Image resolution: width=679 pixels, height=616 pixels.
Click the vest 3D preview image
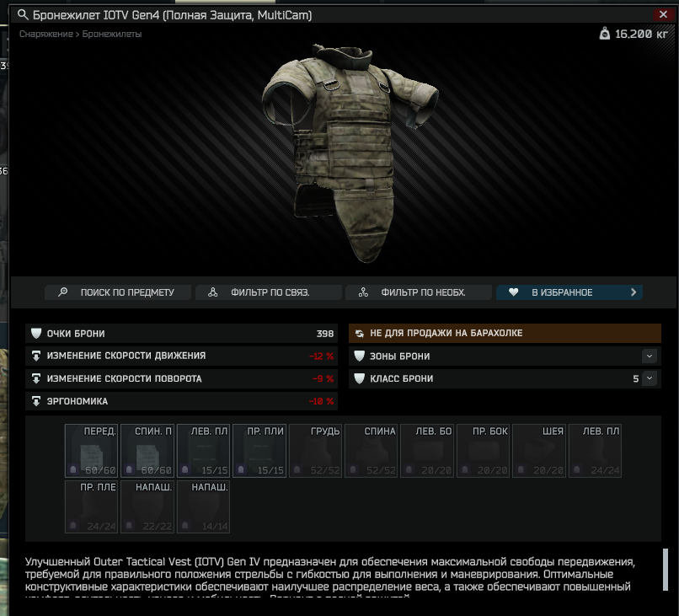[x=350, y=153]
